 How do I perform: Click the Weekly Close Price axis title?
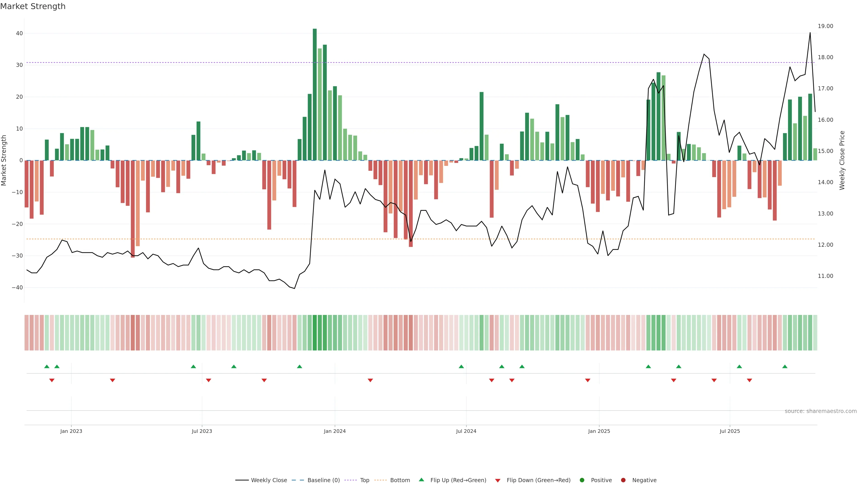tap(842, 160)
